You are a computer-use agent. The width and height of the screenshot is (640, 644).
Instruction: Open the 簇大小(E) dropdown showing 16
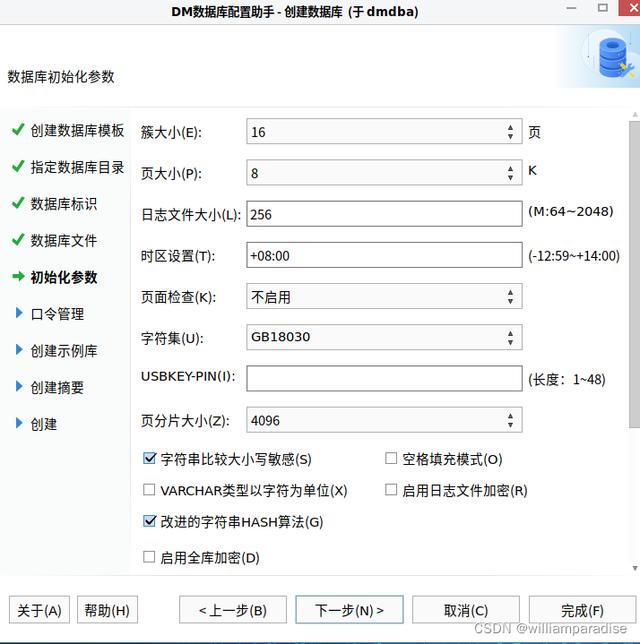[384, 131]
